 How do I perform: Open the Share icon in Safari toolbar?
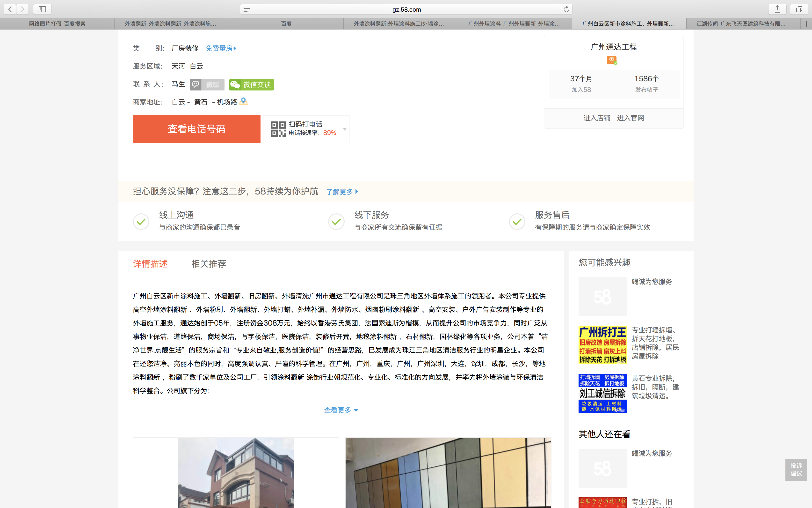(777, 9)
